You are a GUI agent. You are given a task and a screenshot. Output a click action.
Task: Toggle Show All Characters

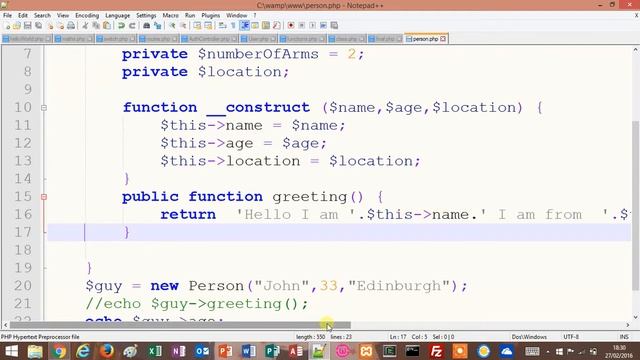pyautogui.click(x=233, y=25)
